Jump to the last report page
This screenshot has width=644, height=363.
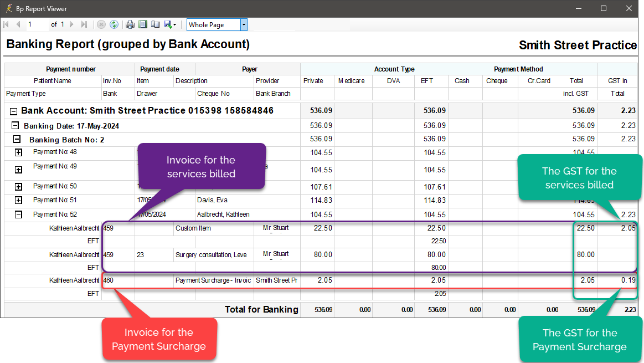coord(84,24)
